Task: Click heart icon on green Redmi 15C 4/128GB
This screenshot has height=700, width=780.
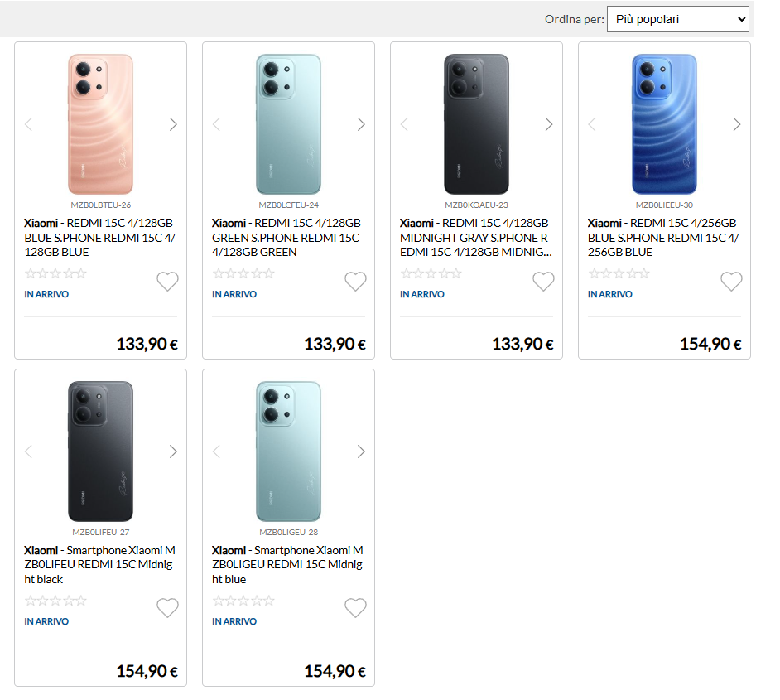Action: [355, 282]
